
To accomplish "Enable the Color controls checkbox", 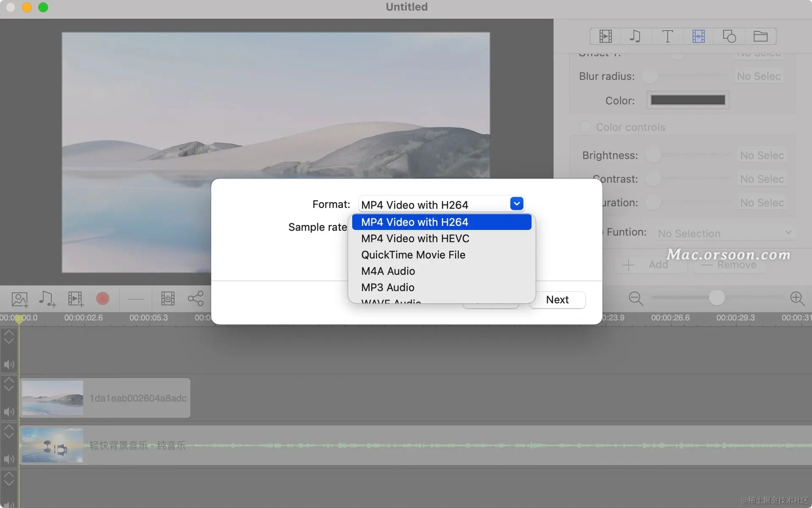I will coord(585,126).
